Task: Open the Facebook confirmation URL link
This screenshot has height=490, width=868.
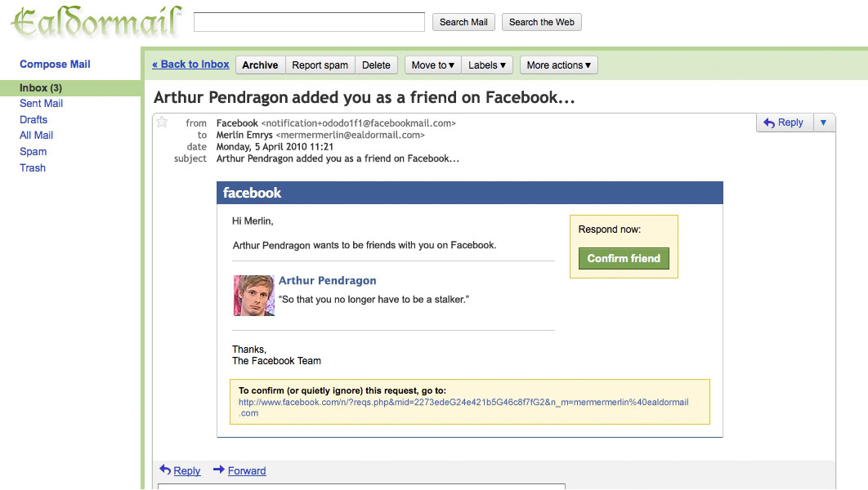Action: coord(463,408)
